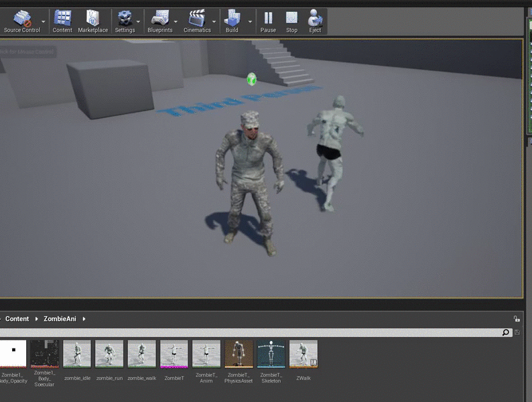Click the Build lighting icon
Viewport: 532px width, 402px height.
click(232, 21)
